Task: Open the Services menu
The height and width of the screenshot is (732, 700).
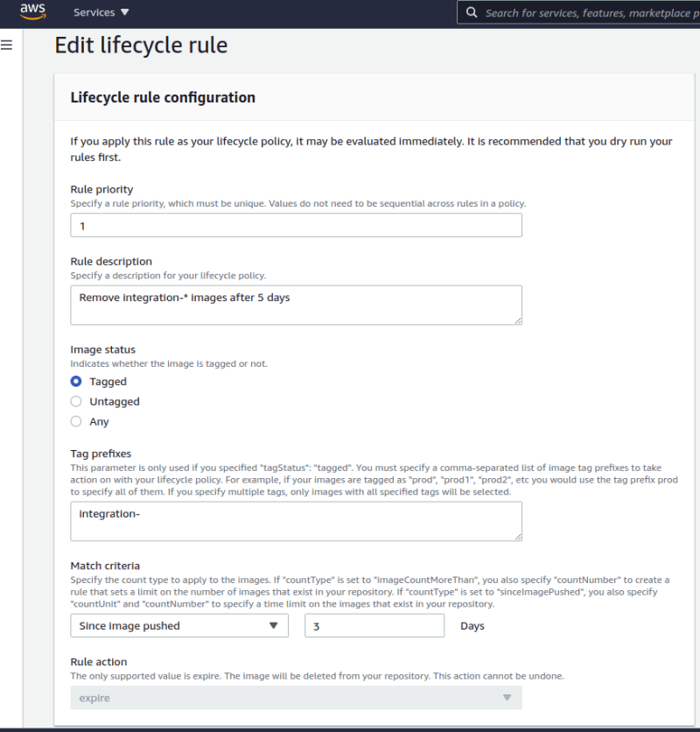Action: pyautogui.click(x=101, y=12)
